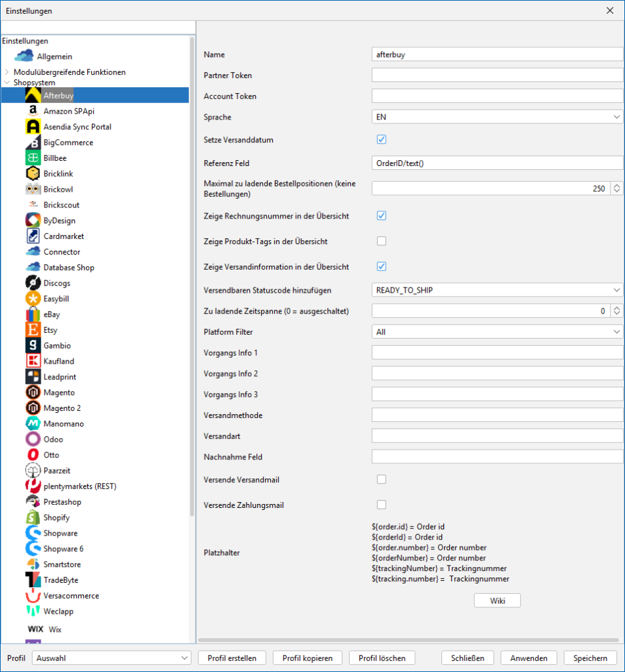Open the Sprache dropdown
Viewport: 625px width, 672px height.
[x=496, y=117]
